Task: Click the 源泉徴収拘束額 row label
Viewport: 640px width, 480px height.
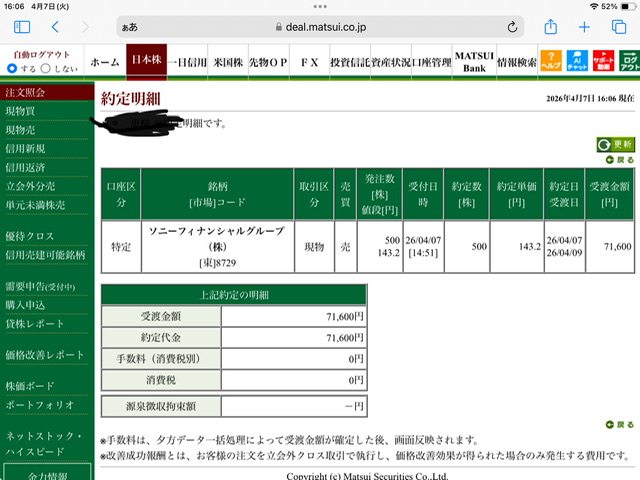Action: 161,406
